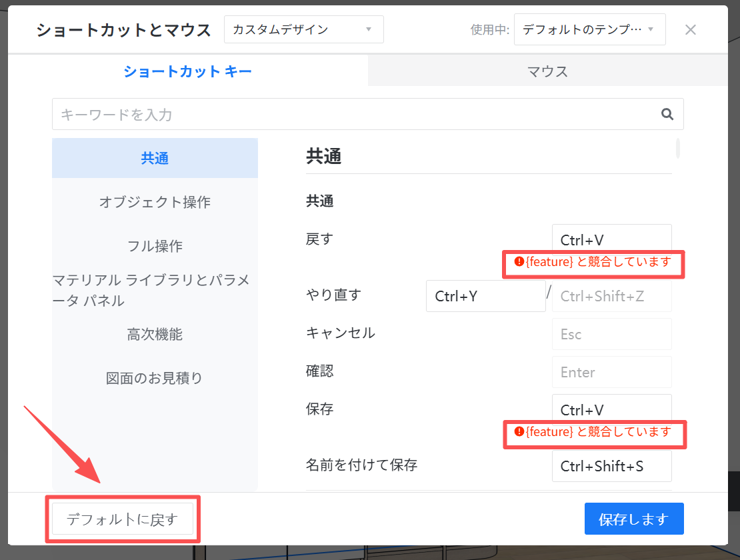Select the 高次機能 category
Viewport: 740px width, 560px height.
click(155, 334)
